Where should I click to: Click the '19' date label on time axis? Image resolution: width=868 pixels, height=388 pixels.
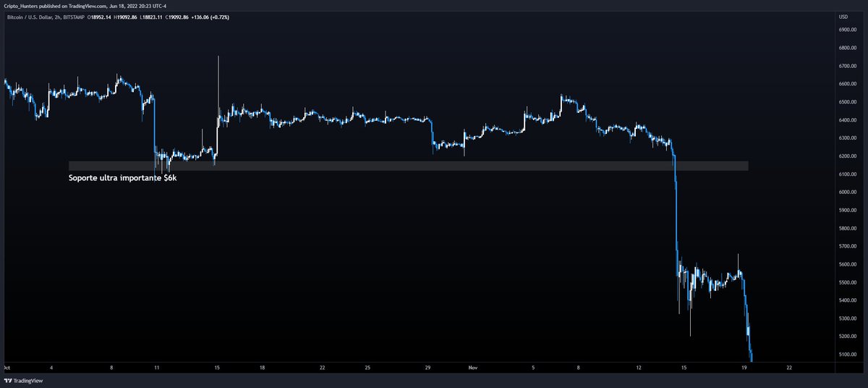744,368
